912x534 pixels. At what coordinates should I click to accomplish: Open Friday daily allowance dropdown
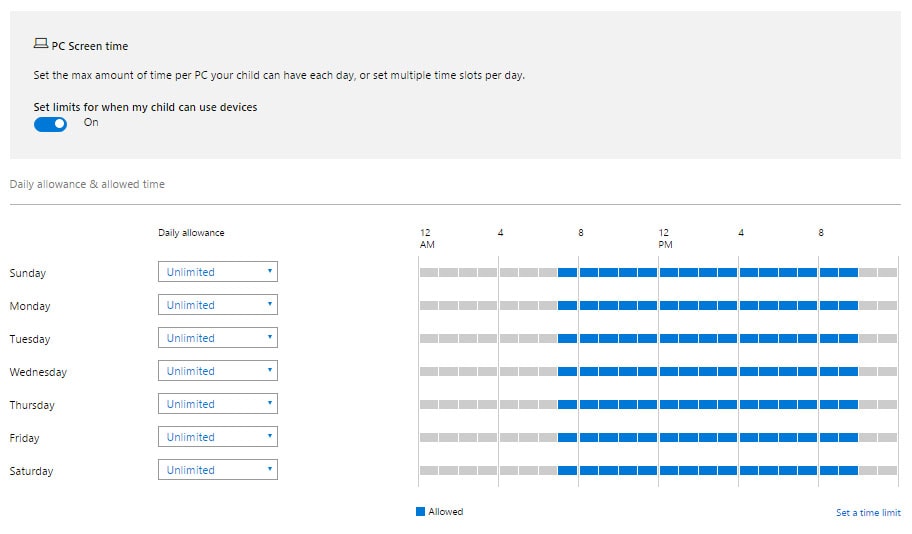click(x=217, y=437)
